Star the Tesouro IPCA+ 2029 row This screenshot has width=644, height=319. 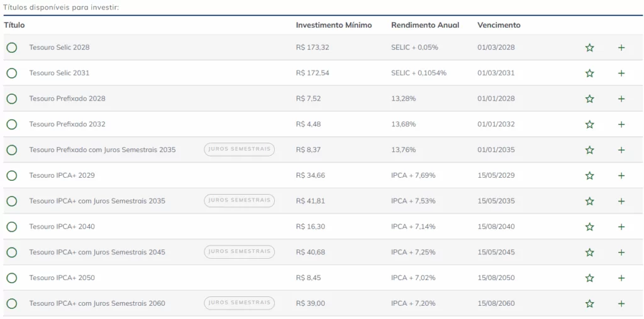[589, 175]
